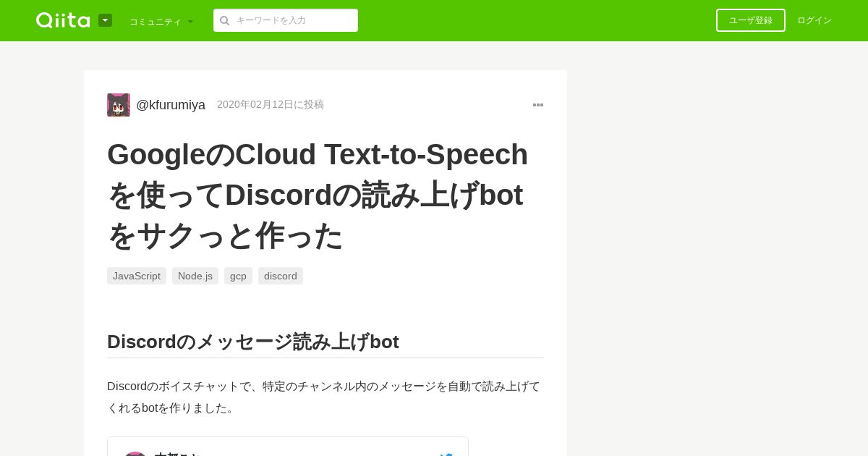Click the Discordのメッセージ読み上げbot section heading

[x=253, y=342]
